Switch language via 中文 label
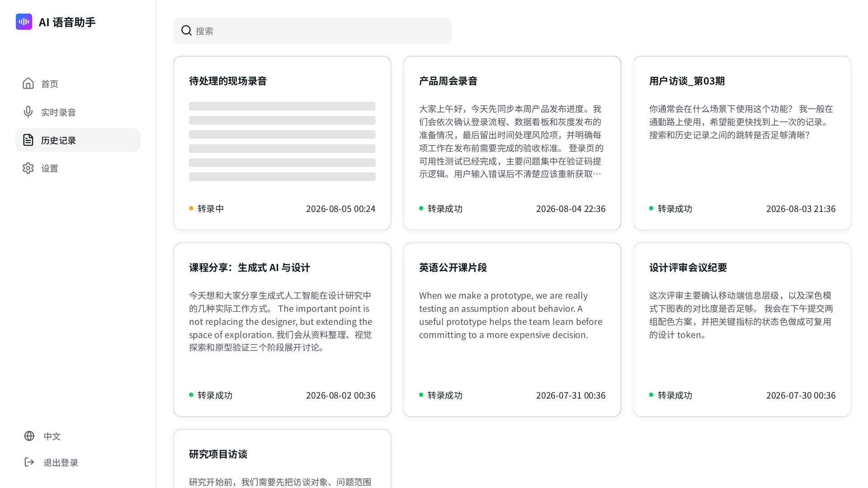 pyautogui.click(x=52, y=436)
